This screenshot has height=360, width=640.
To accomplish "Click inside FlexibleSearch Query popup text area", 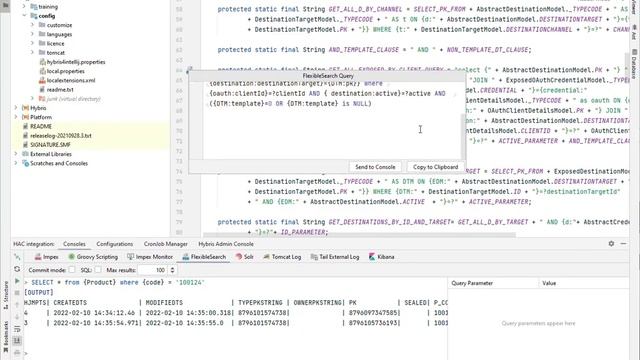I will coord(332,120).
